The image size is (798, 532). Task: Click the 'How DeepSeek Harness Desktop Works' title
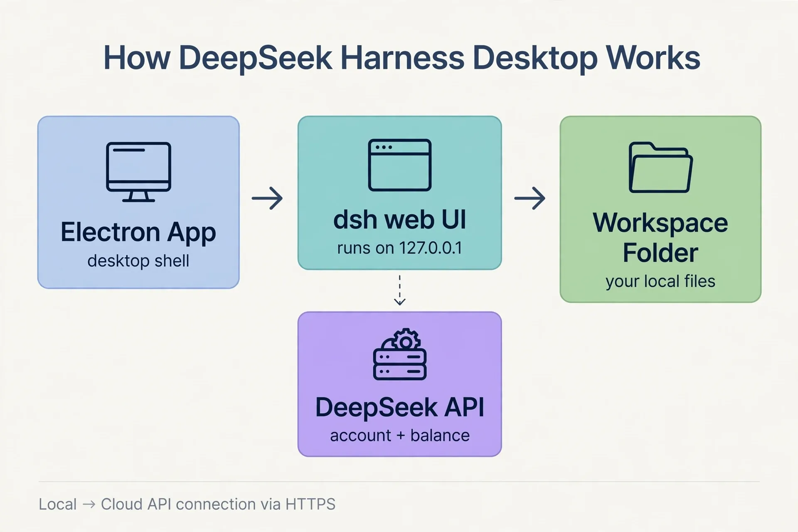[402, 58]
